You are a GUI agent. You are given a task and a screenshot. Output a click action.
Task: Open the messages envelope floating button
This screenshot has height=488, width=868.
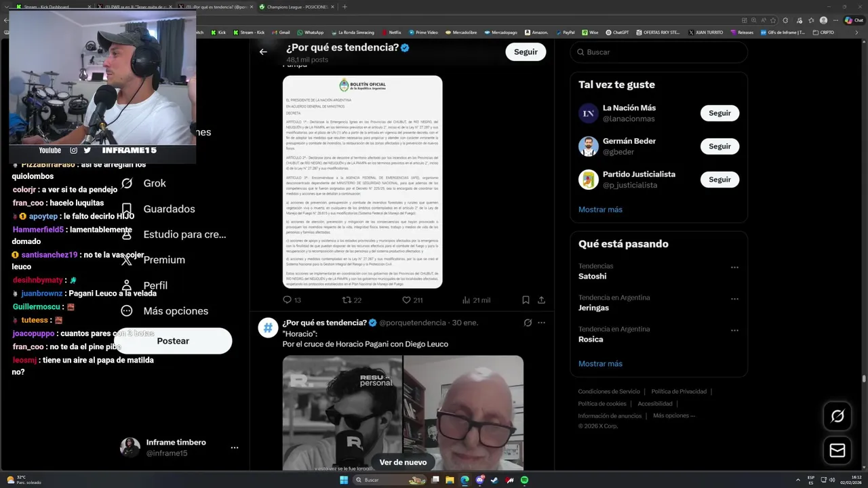pyautogui.click(x=837, y=450)
